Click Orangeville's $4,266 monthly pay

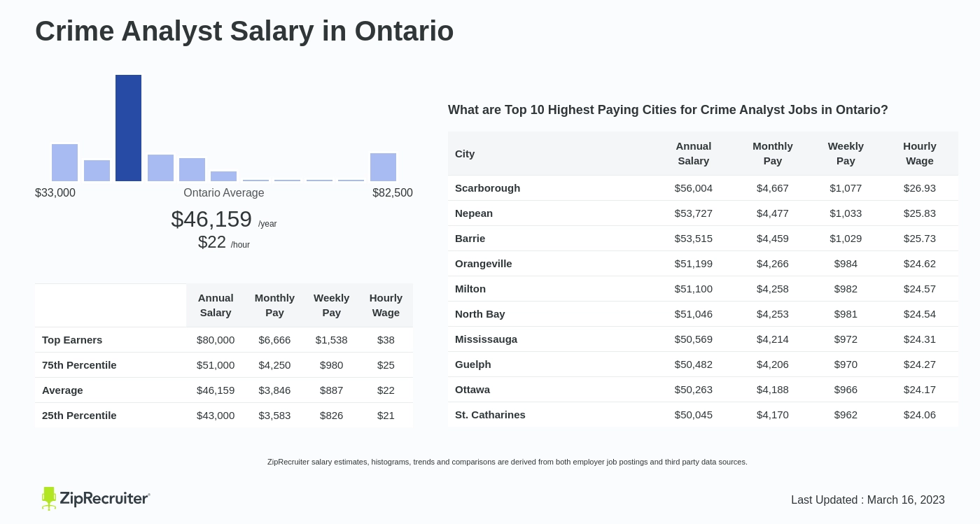click(x=773, y=263)
